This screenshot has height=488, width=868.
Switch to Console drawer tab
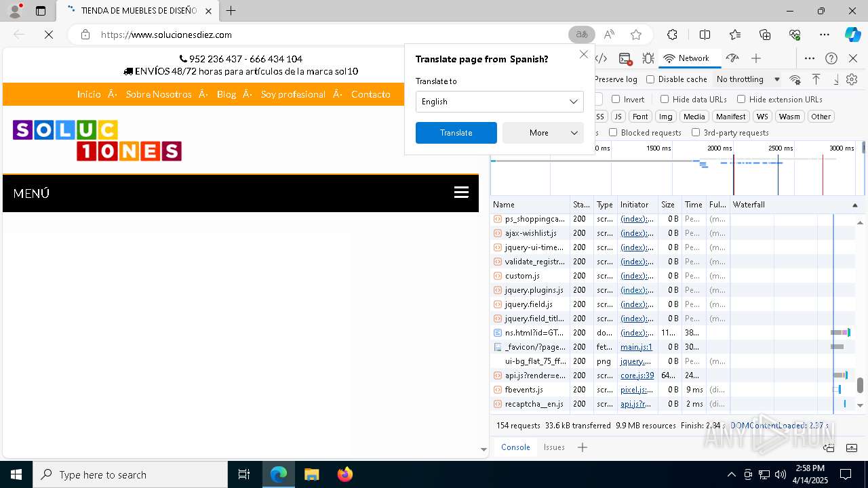coord(515,447)
